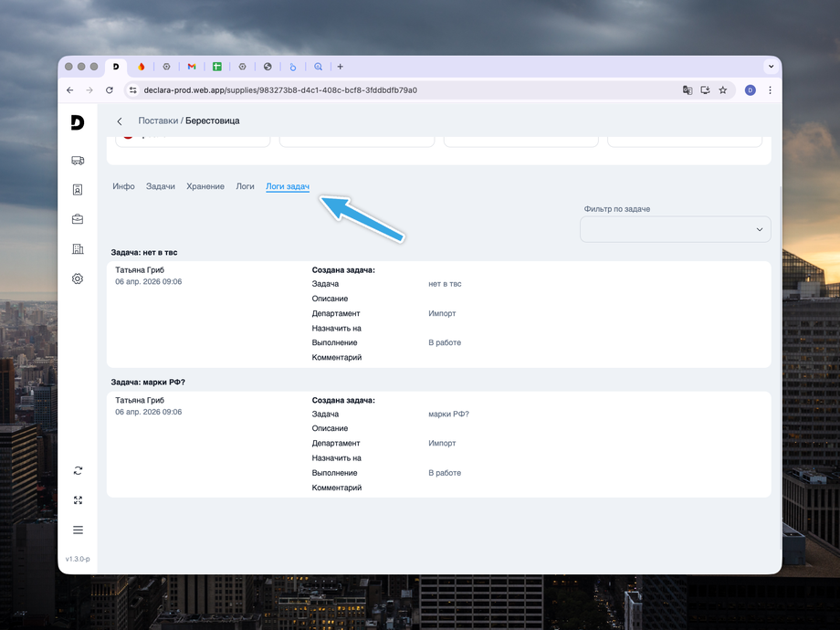Open Chrome three-dot menu
840x630 pixels.
(770, 90)
